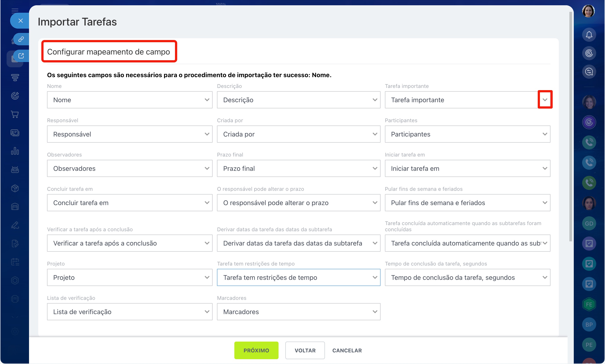Viewport: 605px width, 364px height.
Task: Close the import slider with X button
Action: coord(21,21)
